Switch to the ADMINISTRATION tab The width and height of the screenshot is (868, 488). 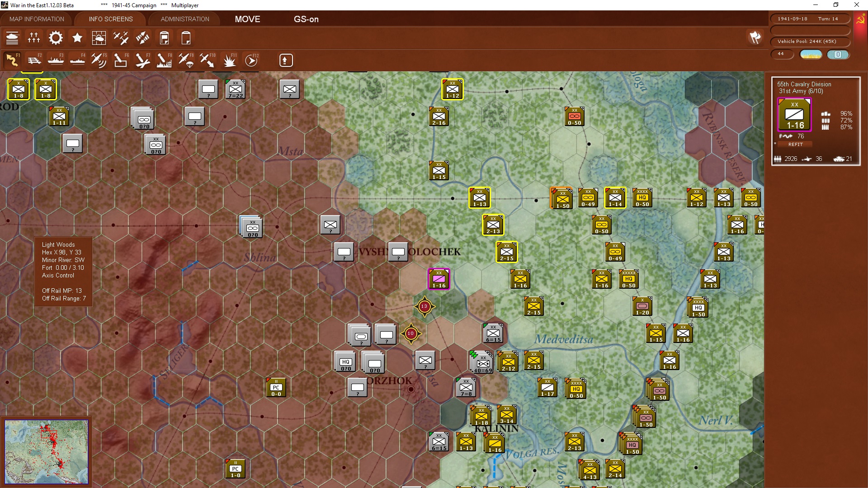(185, 19)
